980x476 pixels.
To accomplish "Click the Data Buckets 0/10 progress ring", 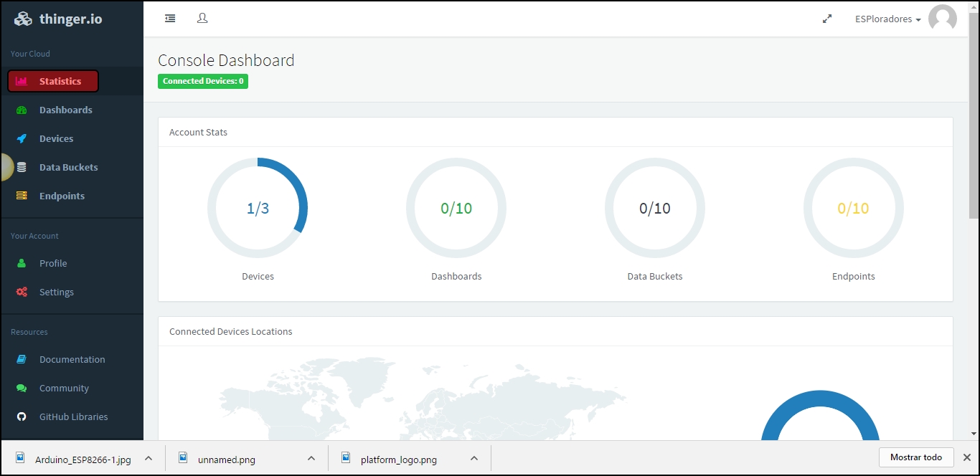I will [655, 208].
